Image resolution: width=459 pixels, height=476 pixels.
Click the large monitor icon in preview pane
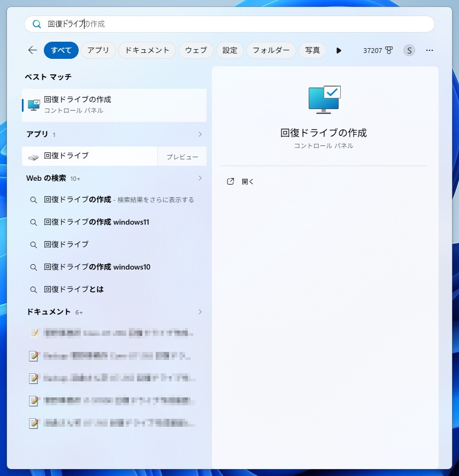[324, 99]
